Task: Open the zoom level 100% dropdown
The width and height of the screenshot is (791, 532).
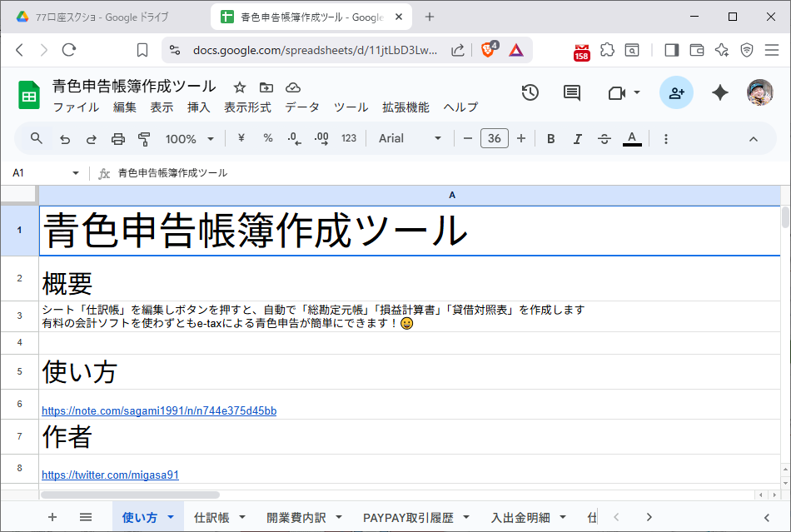Action: [x=189, y=138]
